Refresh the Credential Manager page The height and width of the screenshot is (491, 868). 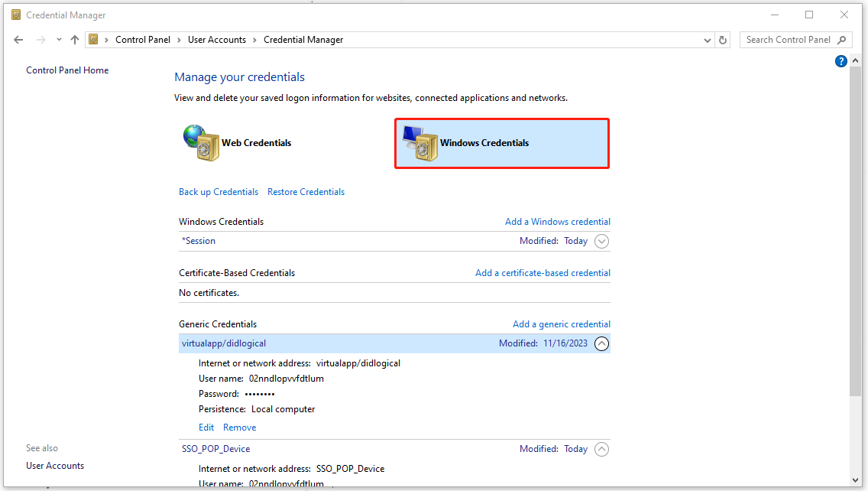[x=722, y=39]
